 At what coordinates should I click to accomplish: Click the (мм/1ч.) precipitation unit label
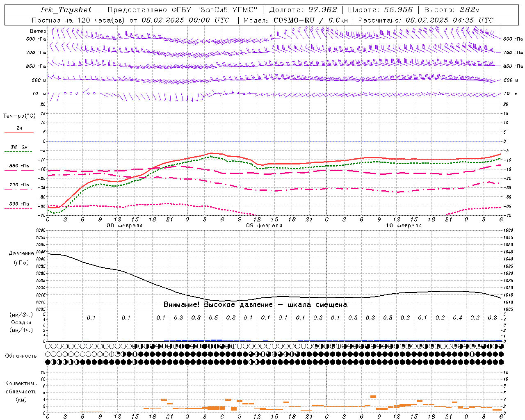click(21, 330)
